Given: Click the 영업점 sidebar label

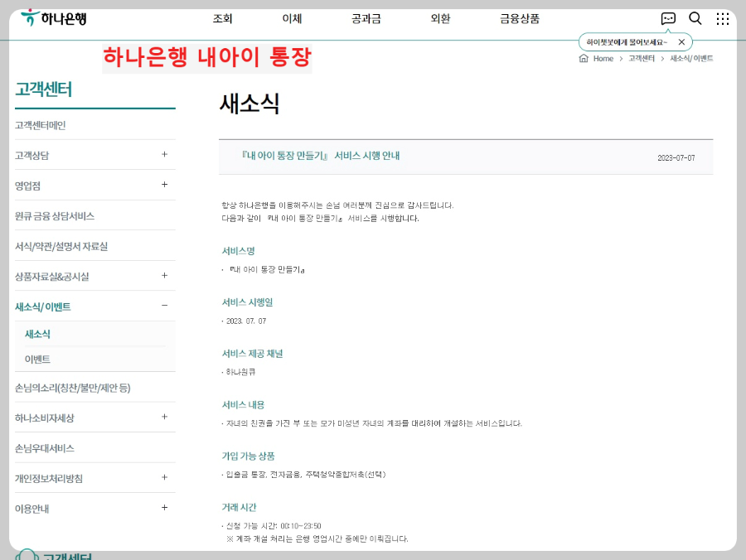Looking at the screenshot, I should 27,186.
